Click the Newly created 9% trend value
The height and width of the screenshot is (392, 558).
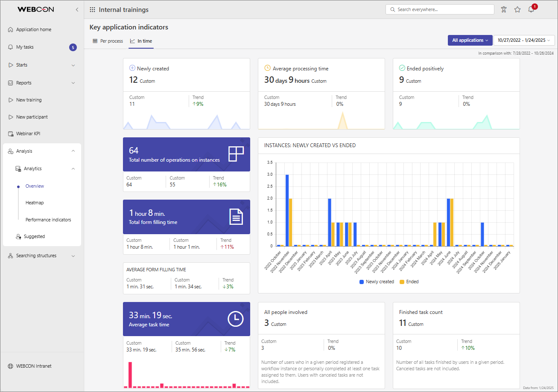(x=198, y=104)
